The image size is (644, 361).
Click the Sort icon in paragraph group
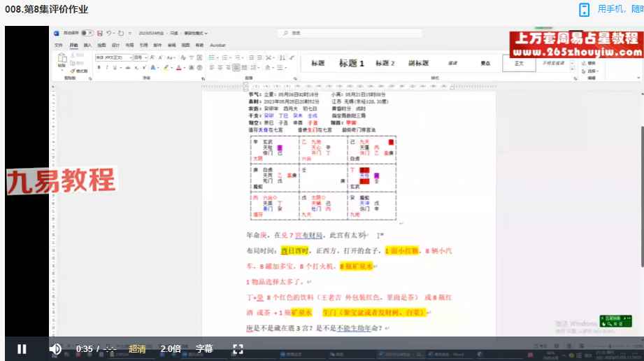tap(282, 57)
